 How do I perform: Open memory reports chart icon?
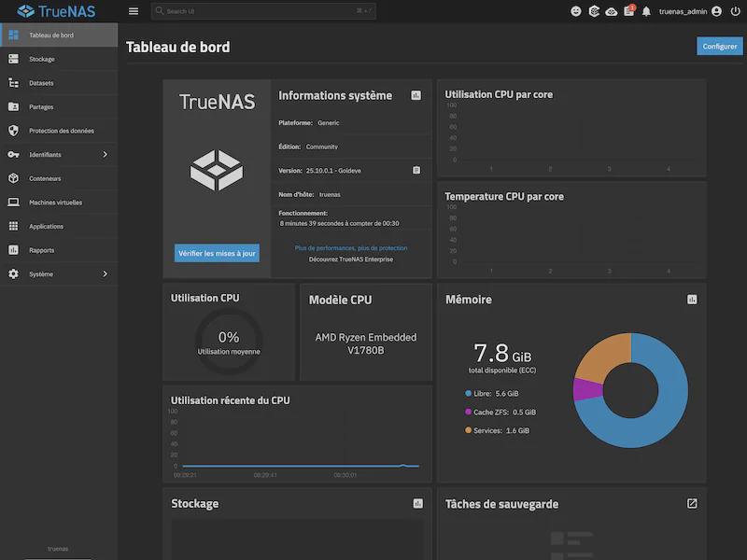pyautogui.click(x=692, y=300)
